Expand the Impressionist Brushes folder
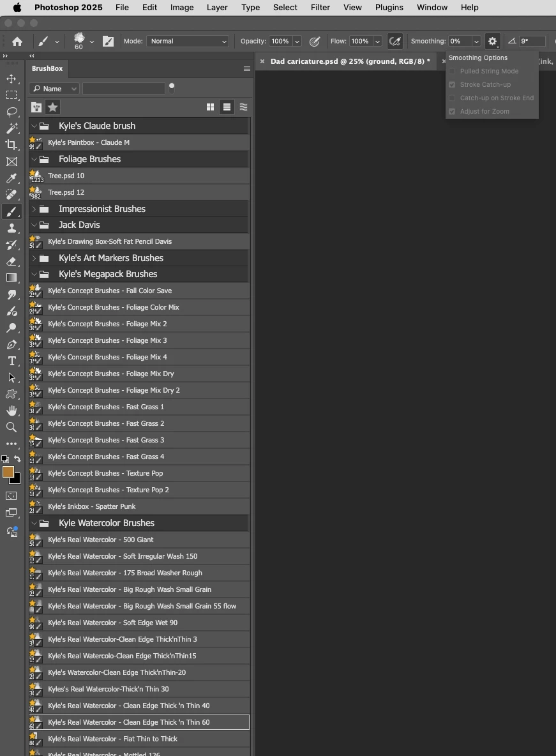 pyautogui.click(x=34, y=209)
